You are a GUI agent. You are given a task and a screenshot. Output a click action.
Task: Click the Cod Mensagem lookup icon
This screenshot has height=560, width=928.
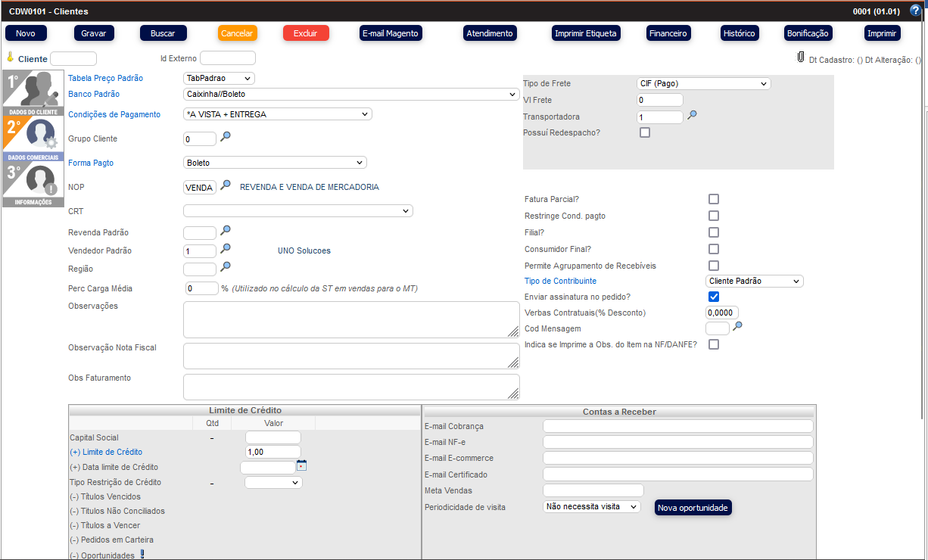[x=738, y=326]
